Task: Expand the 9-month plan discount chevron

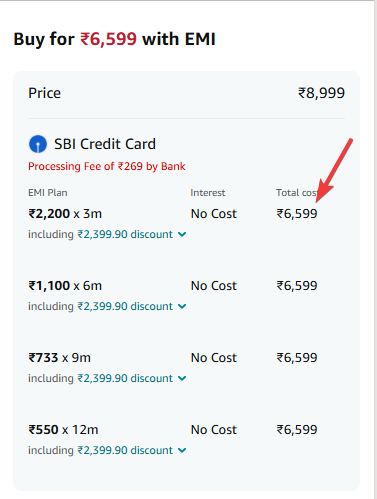Action: point(182,378)
